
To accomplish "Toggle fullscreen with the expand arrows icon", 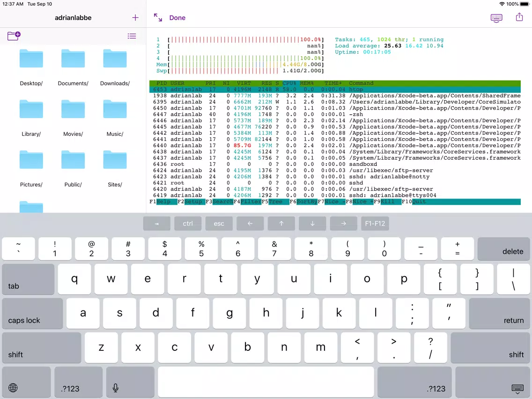I will pos(158,18).
